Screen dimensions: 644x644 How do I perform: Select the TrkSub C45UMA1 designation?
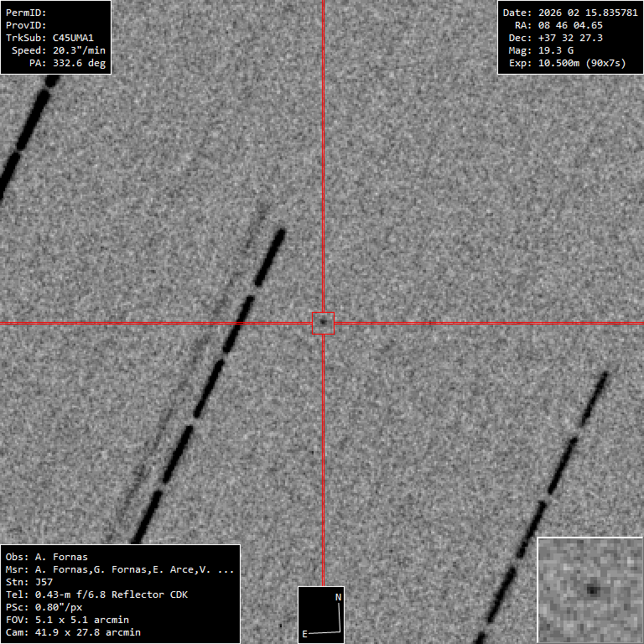pyautogui.click(x=56, y=38)
